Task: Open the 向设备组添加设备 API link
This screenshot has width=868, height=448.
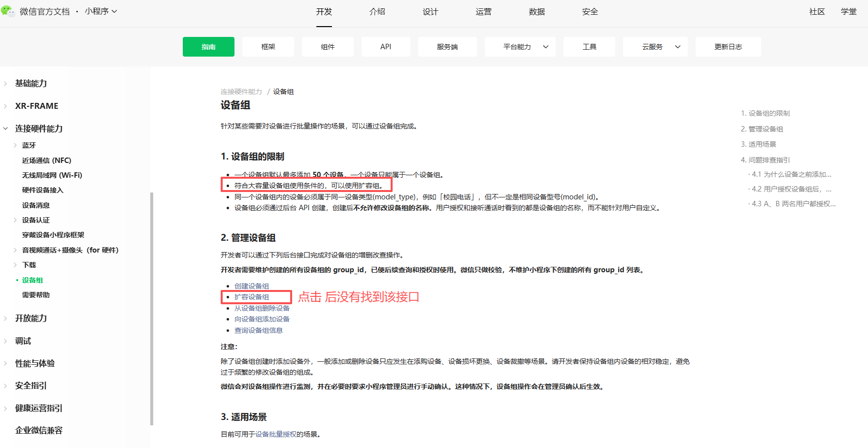Action: coord(262,319)
